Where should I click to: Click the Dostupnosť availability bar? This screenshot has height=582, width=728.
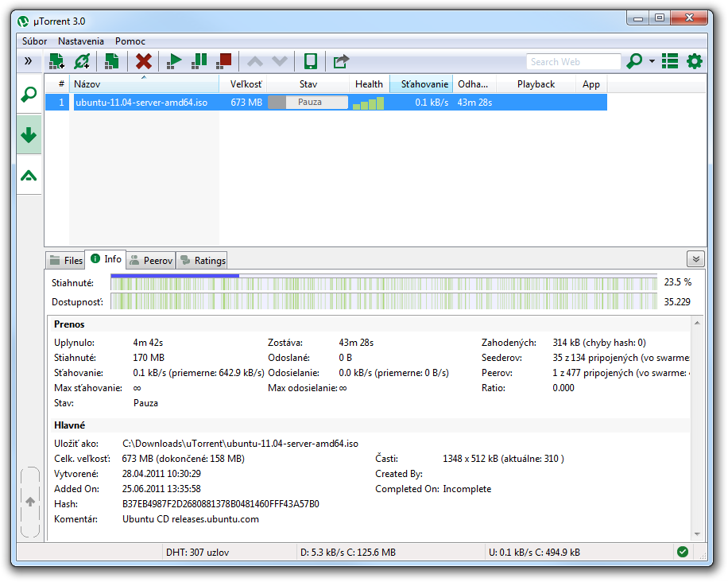pyautogui.click(x=384, y=301)
